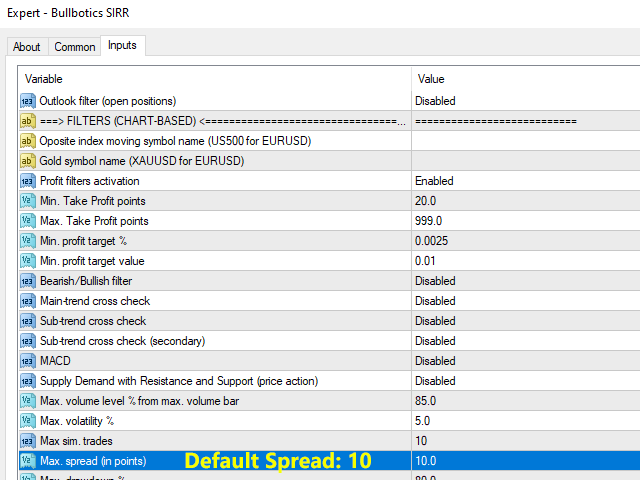The height and width of the screenshot is (480, 640).
Task: Select the Supply Demand with Resistance label
Action: tap(179, 381)
